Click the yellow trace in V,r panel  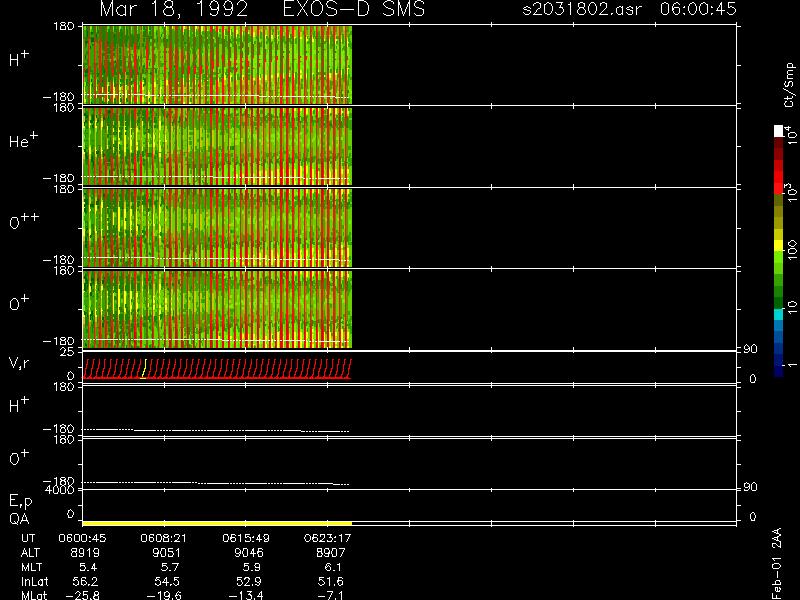pyautogui.click(x=144, y=369)
